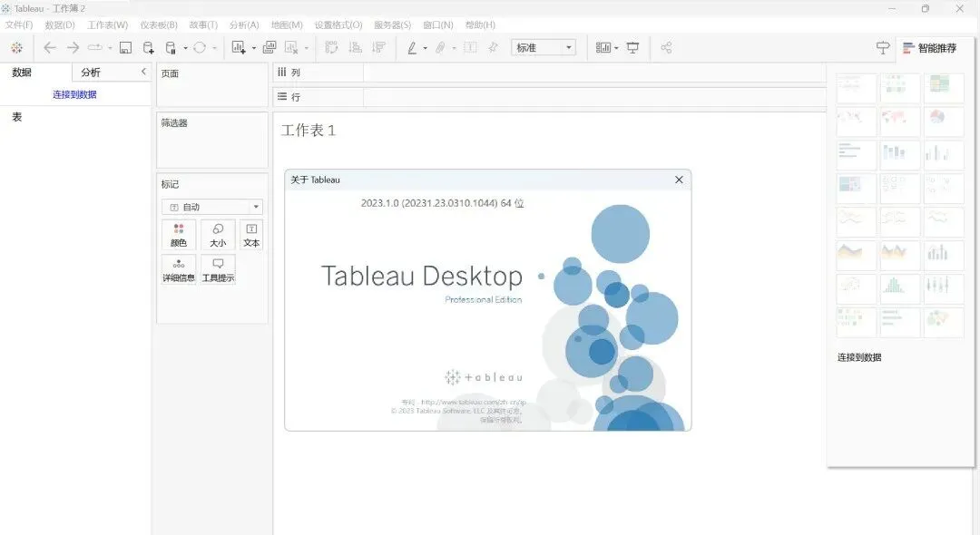
Task: Expand the pause auto updates dropdown arrow
Action: tap(185, 48)
